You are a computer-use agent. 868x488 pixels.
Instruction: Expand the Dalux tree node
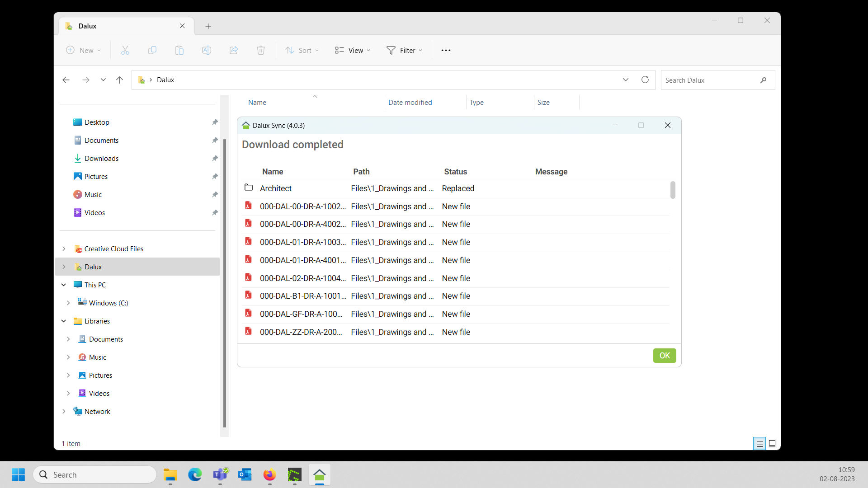pyautogui.click(x=64, y=267)
